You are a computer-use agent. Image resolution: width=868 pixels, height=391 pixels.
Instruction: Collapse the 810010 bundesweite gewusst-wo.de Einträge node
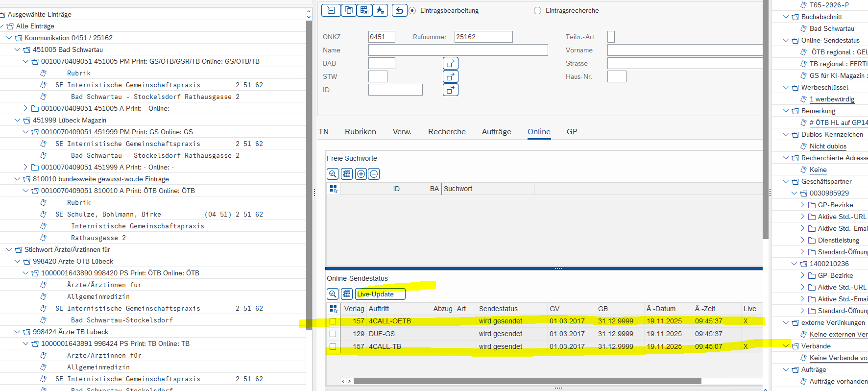pyautogui.click(x=17, y=179)
